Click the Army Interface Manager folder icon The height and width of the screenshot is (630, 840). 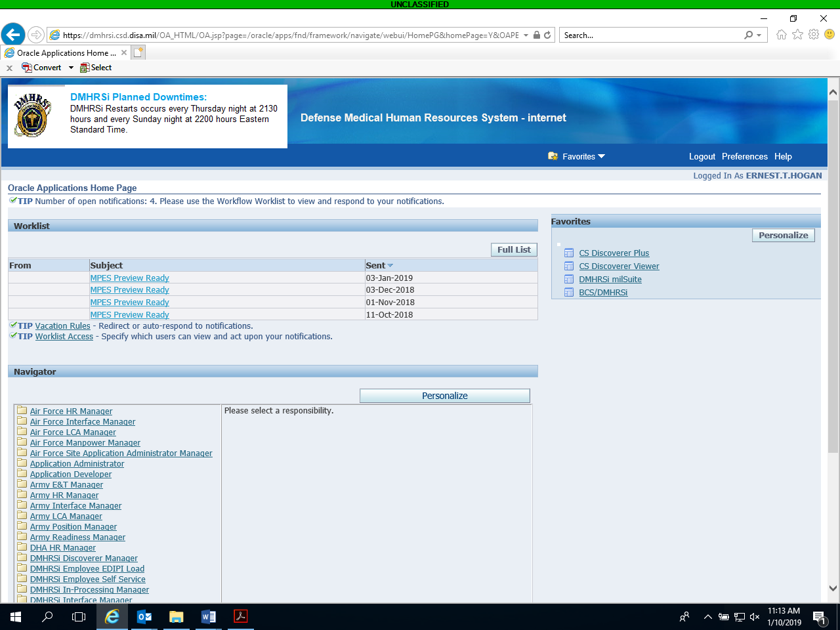point(22,505)
